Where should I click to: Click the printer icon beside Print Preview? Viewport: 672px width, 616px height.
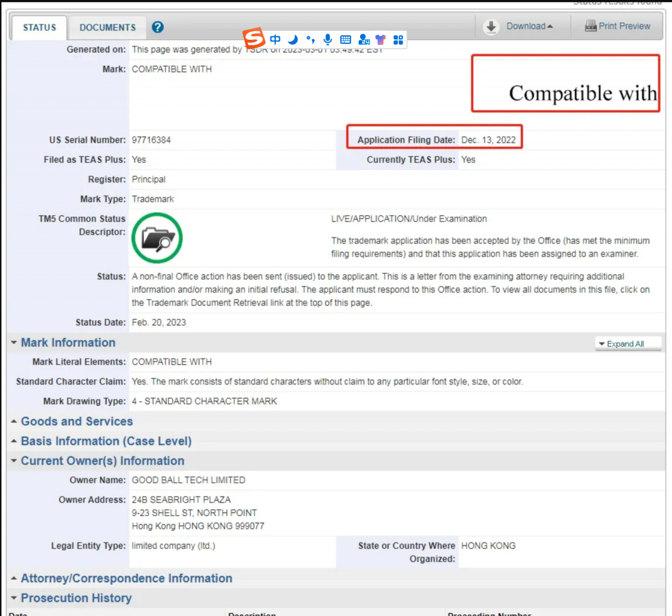(591, 26)
